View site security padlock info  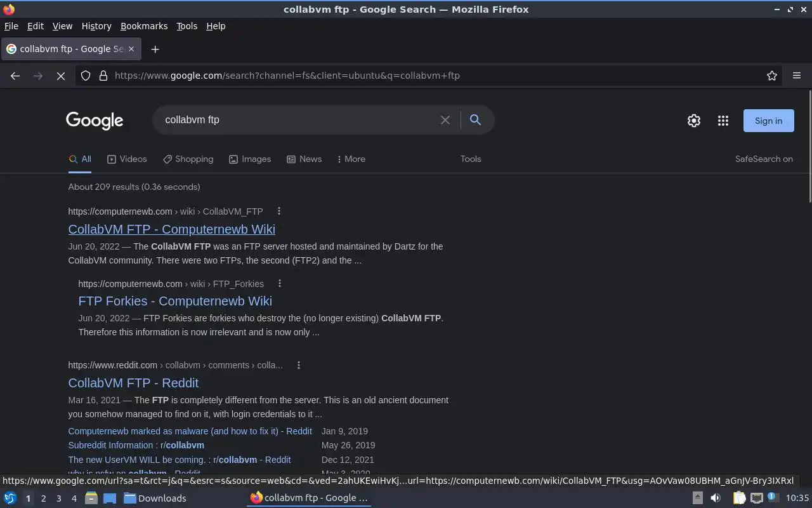[103, 76]
